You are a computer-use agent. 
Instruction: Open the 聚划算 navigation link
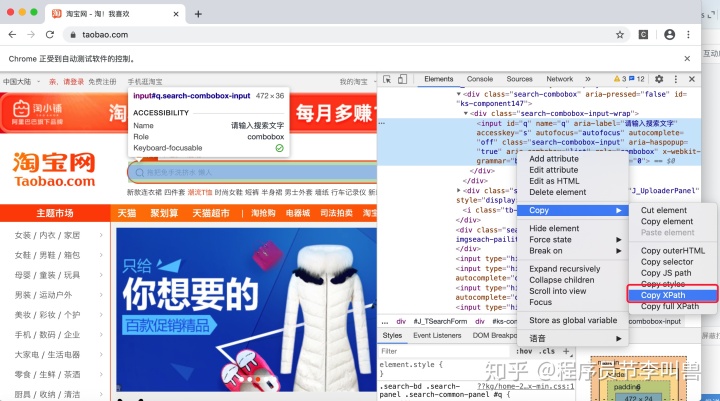(x=164, y=213)
